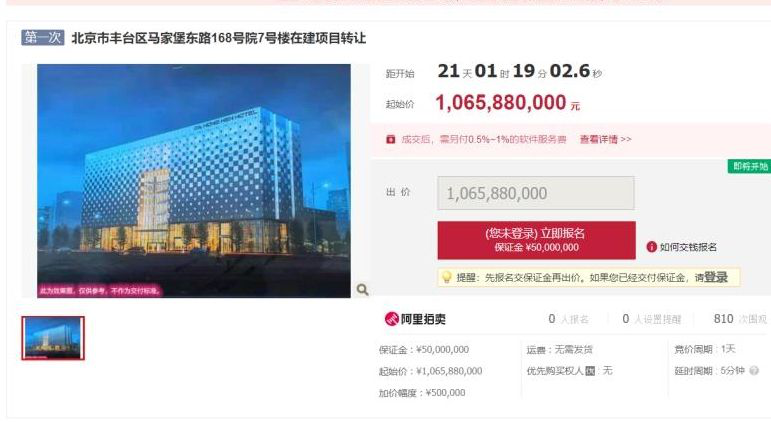Open the 查看详情 >> link
The width and height of the screenshot is (771, 428).
[x=605, y=139]
